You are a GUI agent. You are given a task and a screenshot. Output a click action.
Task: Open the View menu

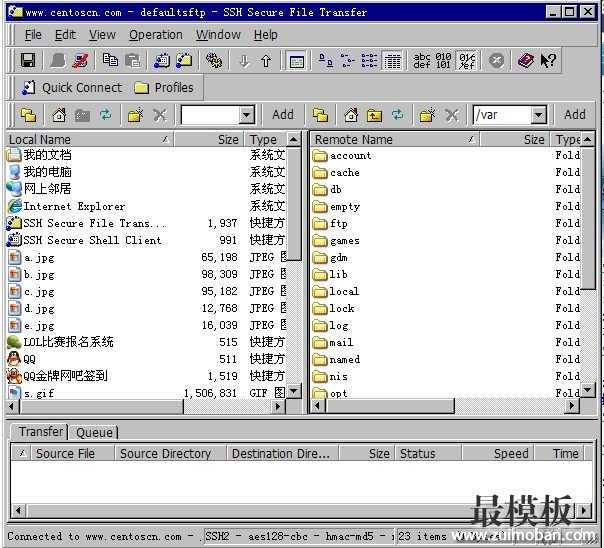point(102,35)
